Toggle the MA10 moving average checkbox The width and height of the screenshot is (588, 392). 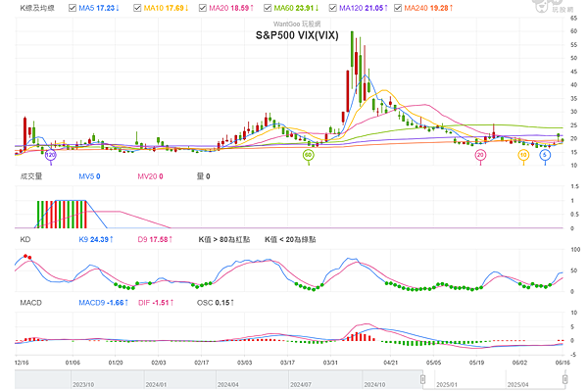pyautogui.click(x=137, y=8)
